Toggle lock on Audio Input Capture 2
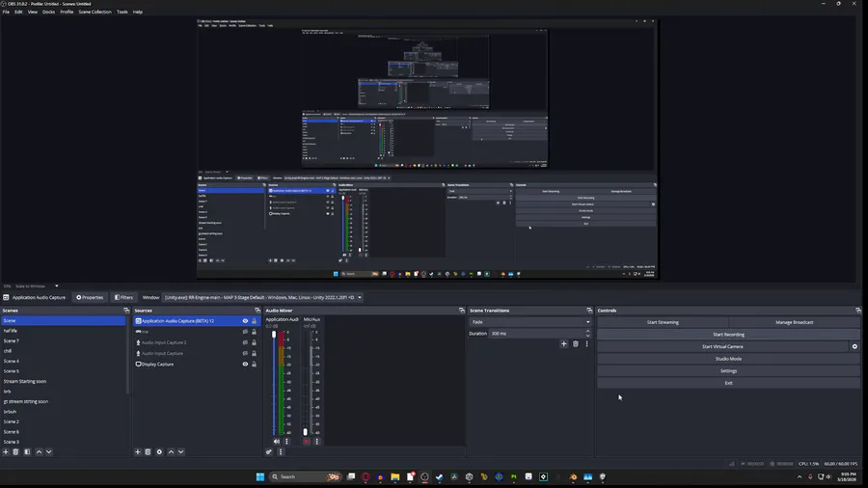This screenshot has height=488, width=868. point(254,342)
